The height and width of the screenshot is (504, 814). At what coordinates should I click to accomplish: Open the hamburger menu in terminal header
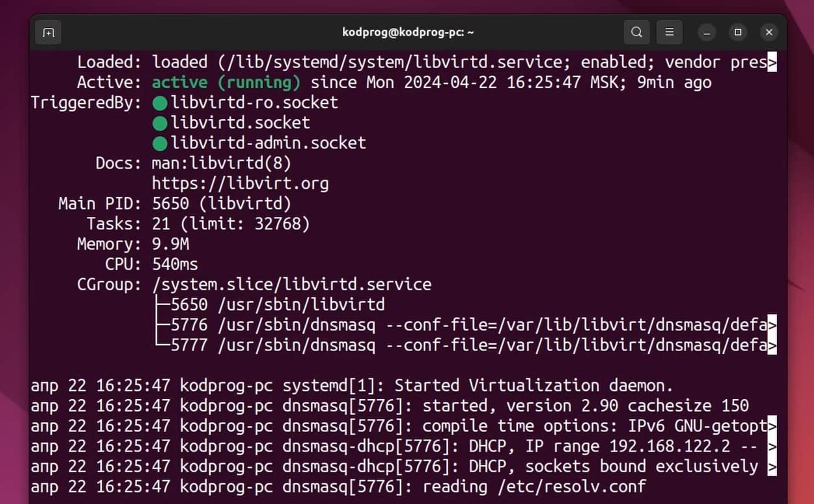(669, 32)
